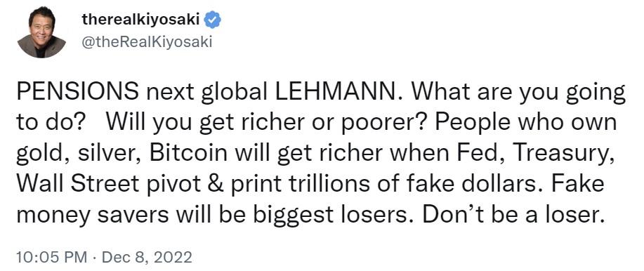
Task: Open the profile avatar photo
Action: pyautogui.click(x=41, y=32)
